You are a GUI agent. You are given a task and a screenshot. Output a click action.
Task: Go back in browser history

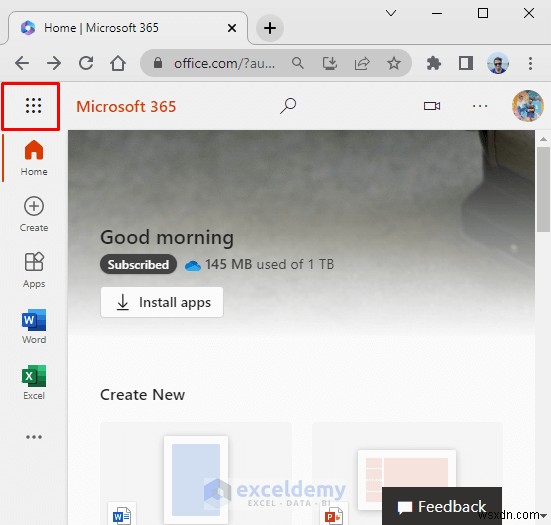click(x=22, y=63)
